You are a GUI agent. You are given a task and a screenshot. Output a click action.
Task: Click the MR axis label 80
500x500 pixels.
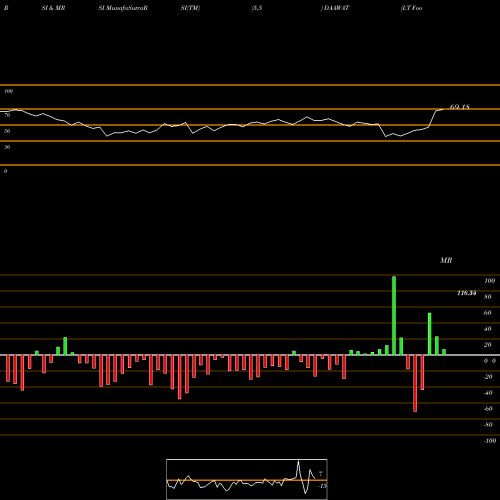488,297
